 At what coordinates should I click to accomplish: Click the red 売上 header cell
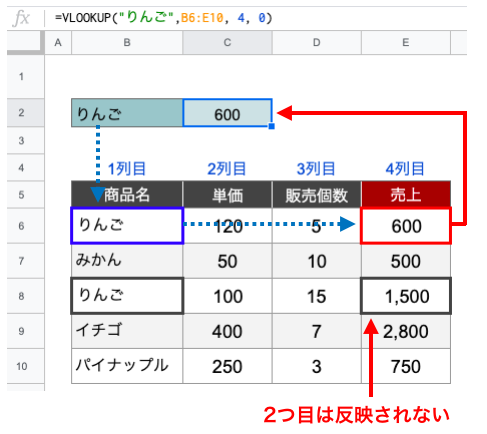coord(406,195)
